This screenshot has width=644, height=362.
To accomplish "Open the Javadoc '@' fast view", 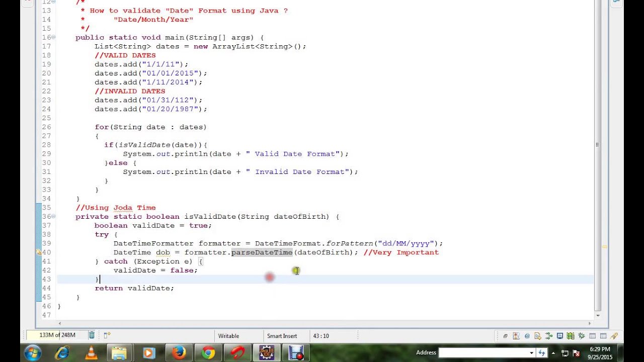I will 527,336.
